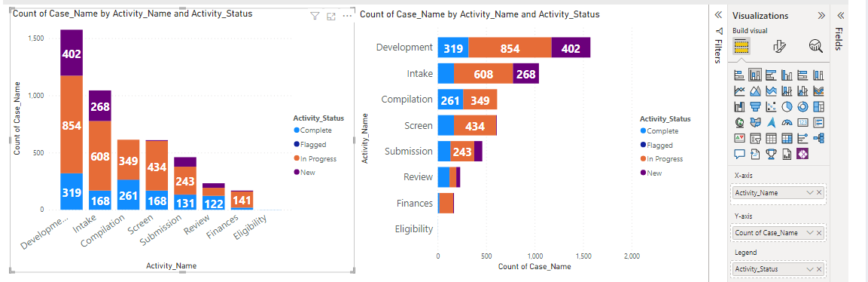Click the Compilation label on bar chart axis

[x=407, y=100]
